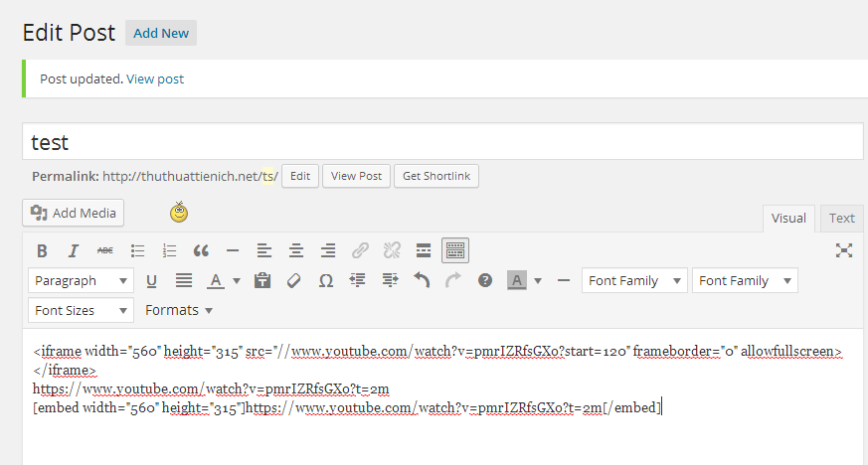Click the Add Media button
Screen dimensions: 868x465
[x=73, y=213]
